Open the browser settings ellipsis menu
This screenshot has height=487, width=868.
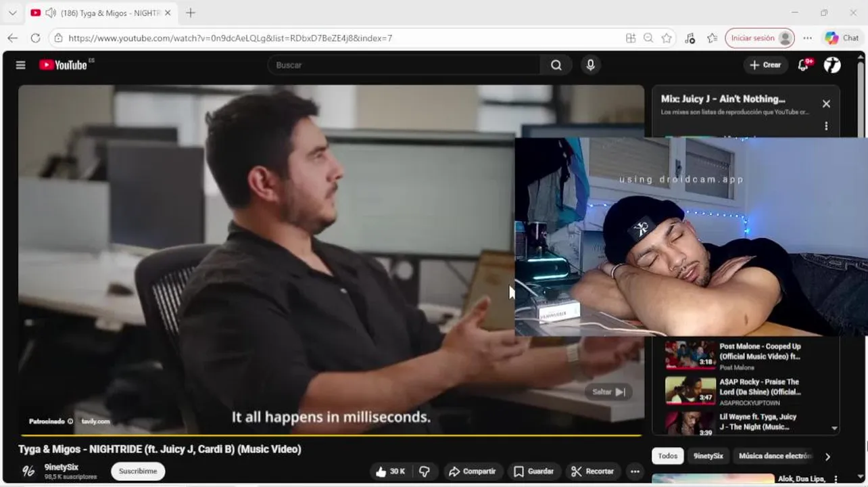[x=807, y=38]
